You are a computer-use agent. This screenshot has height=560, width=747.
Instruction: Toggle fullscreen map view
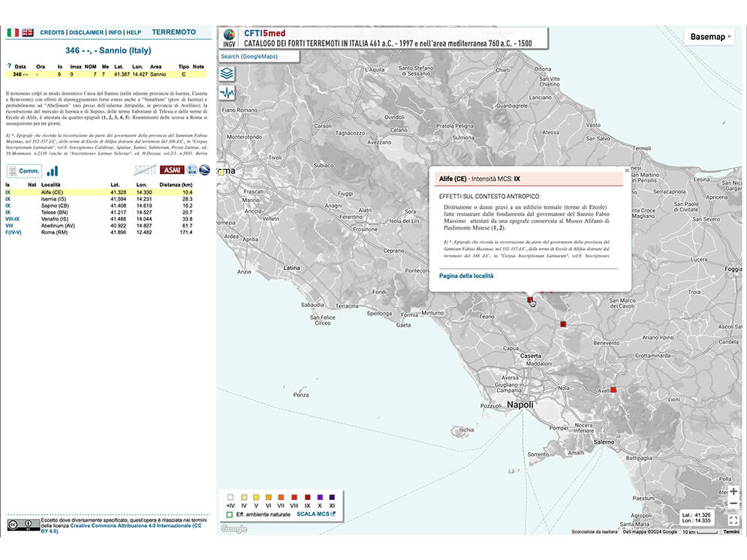[733, 520]
